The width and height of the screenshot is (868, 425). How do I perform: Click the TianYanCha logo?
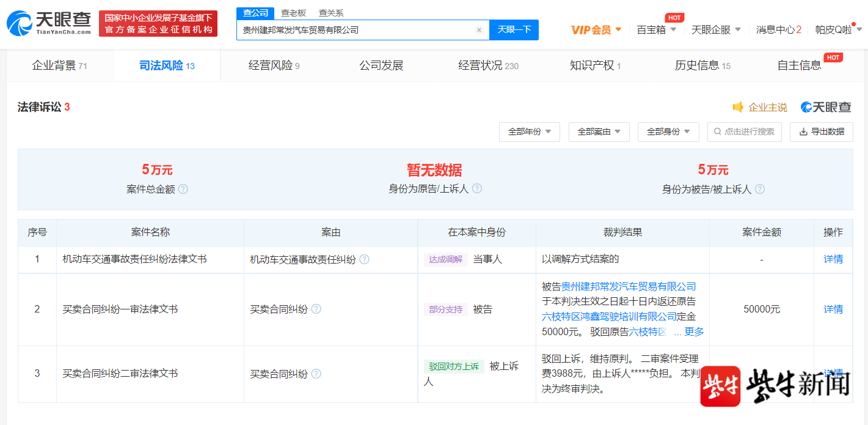49,23
